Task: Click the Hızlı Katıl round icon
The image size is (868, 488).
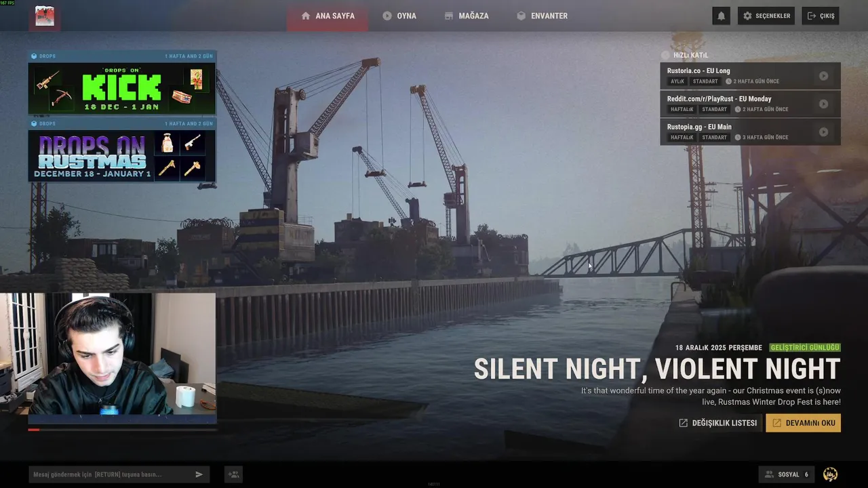Action: point(665,55)
